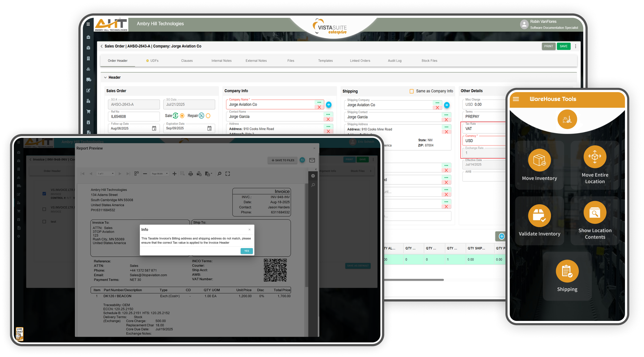Click YES in the Info dialog
The width and height of the screenshot is (644, 357).
point(247,251)
